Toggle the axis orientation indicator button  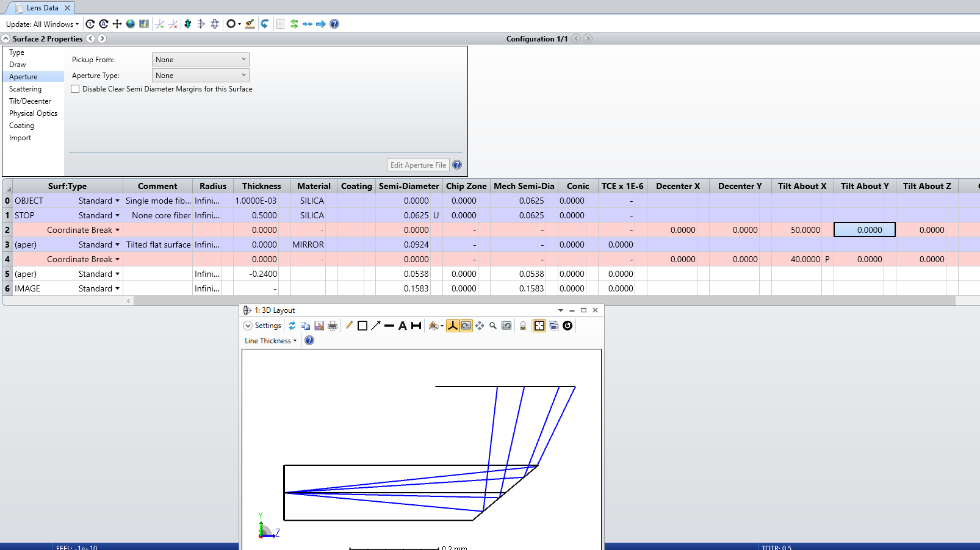[453, 326]
